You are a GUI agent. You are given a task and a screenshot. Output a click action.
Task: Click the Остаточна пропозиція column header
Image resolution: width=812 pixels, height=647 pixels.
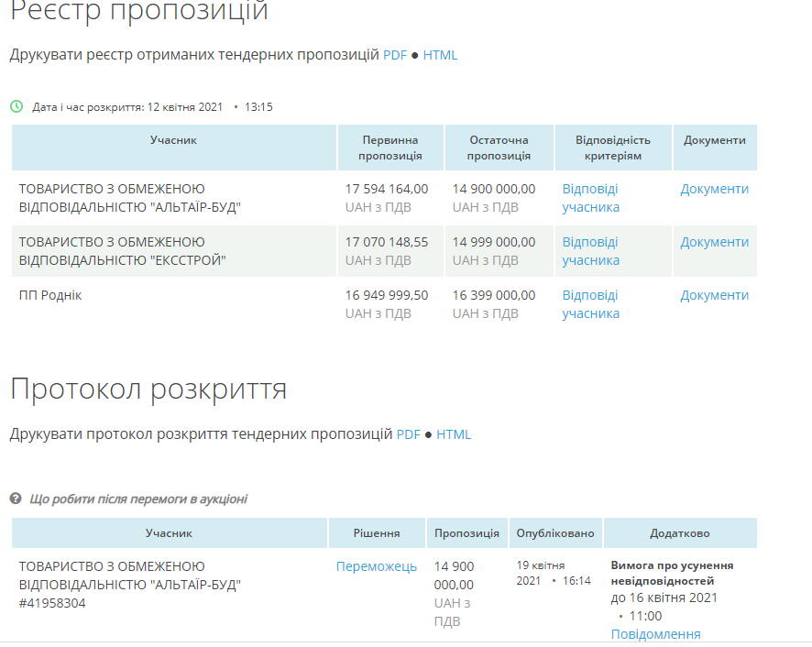coord(499,148)
